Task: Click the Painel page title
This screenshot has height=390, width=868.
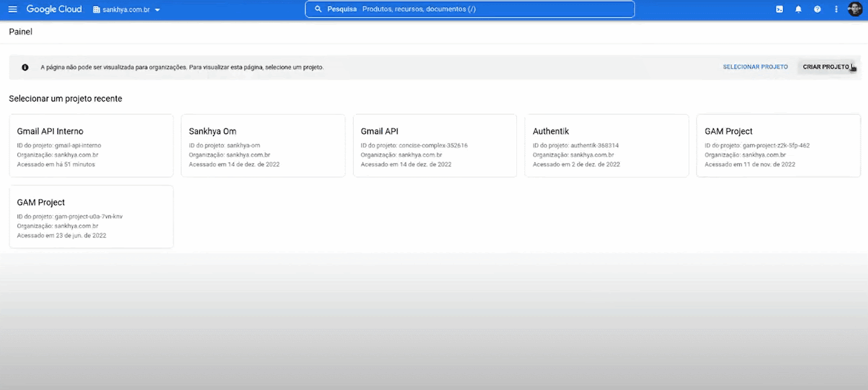Action: [x=21, y=31]
